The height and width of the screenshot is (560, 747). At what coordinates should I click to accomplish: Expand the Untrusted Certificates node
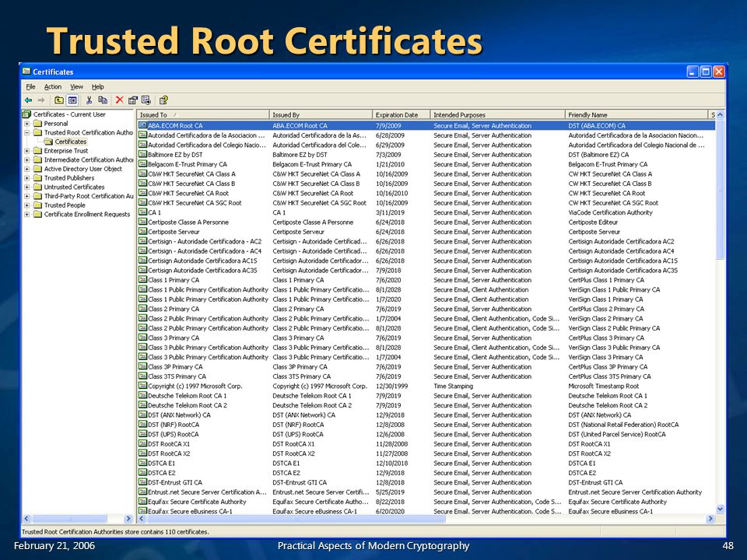coord(27,187)
